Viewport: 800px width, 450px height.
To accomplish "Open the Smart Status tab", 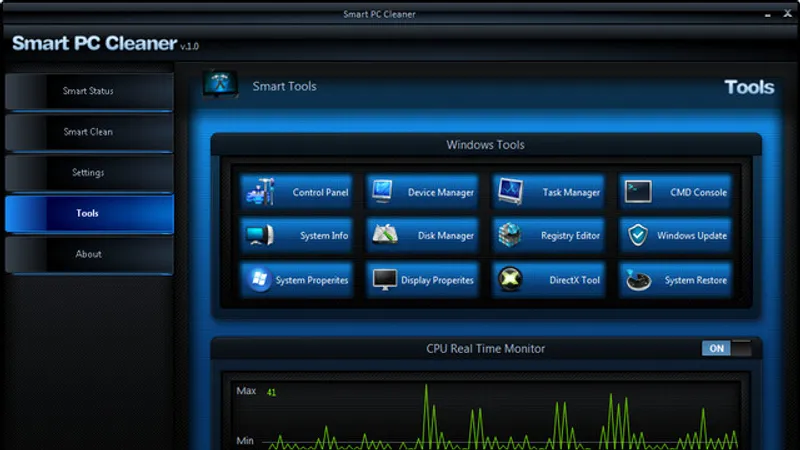I will click(x=89, y=91).
